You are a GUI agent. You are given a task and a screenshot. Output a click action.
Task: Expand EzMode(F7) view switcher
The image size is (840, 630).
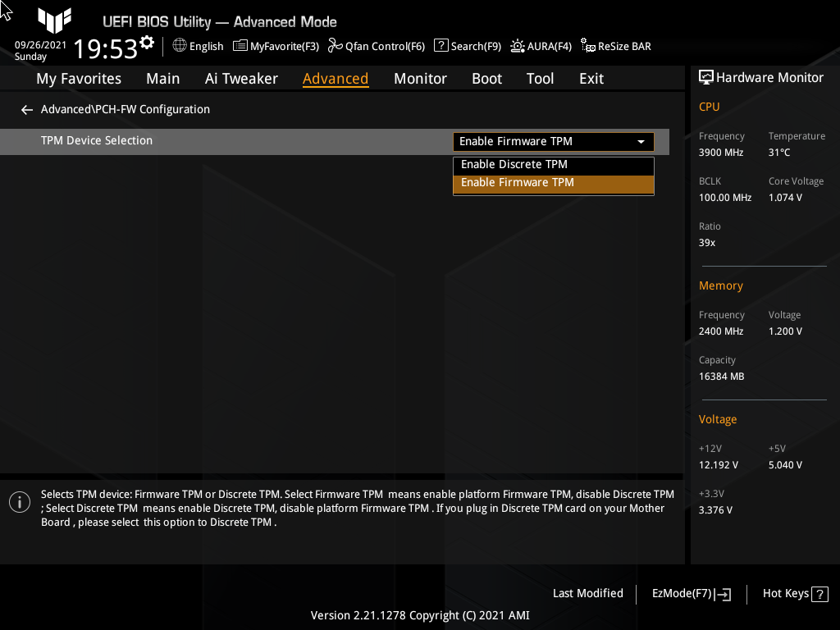690,593
